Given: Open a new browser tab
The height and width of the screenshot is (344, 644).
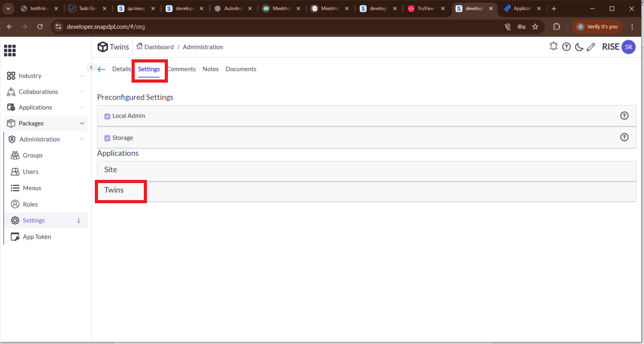Looking at the screenshot, I should point(554,8).
